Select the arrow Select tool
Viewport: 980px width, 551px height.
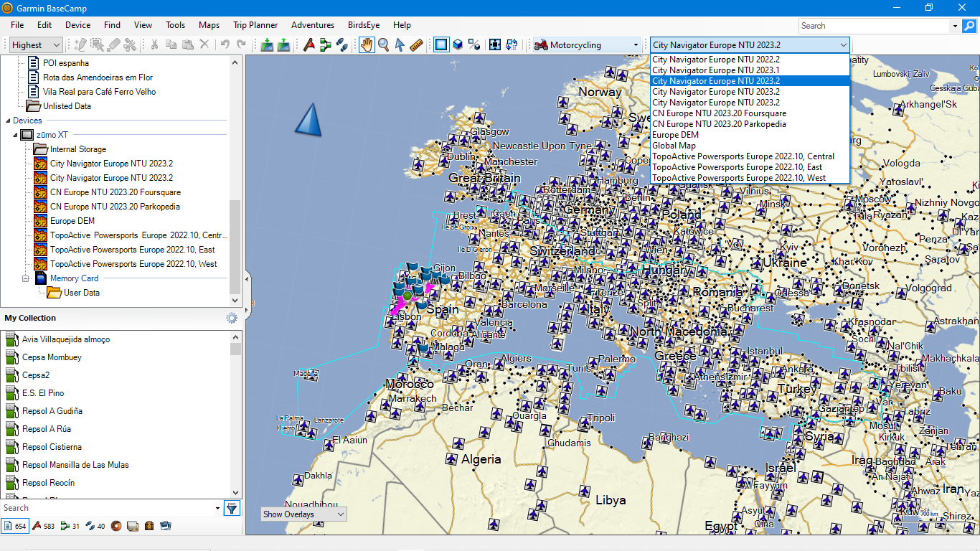point(400,44)
